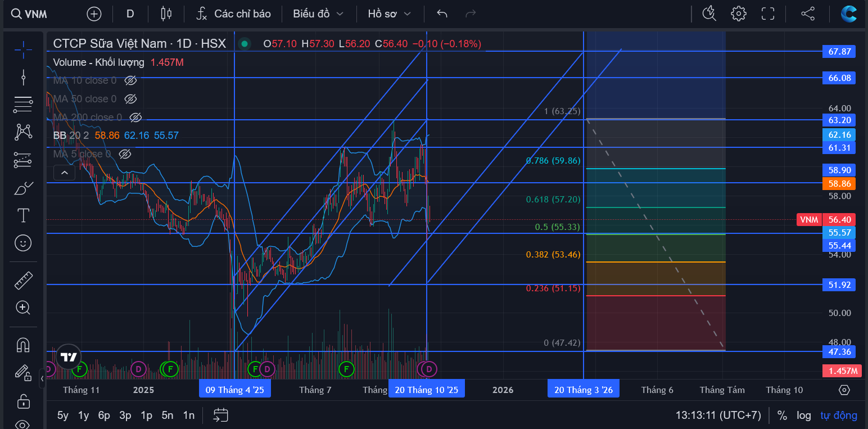Select the text annotation tool
868x429 pixels.
point(23,215)
